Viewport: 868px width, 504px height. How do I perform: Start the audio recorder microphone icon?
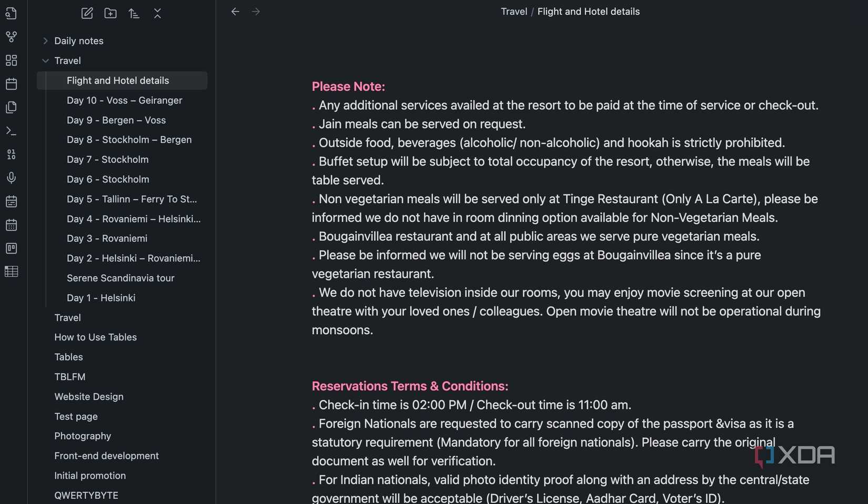pos(11,178)
